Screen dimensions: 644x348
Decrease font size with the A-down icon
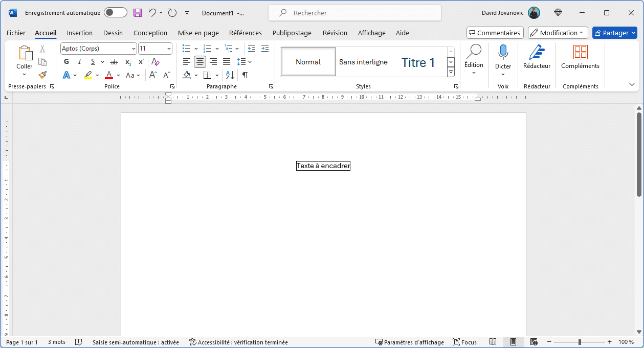pyautogui.click(x=166, y=75)
